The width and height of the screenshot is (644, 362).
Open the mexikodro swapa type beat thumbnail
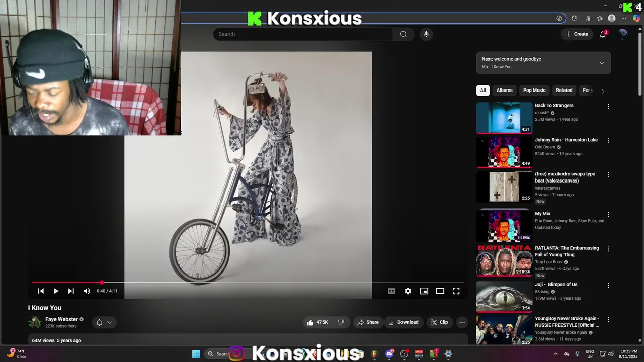504,187
